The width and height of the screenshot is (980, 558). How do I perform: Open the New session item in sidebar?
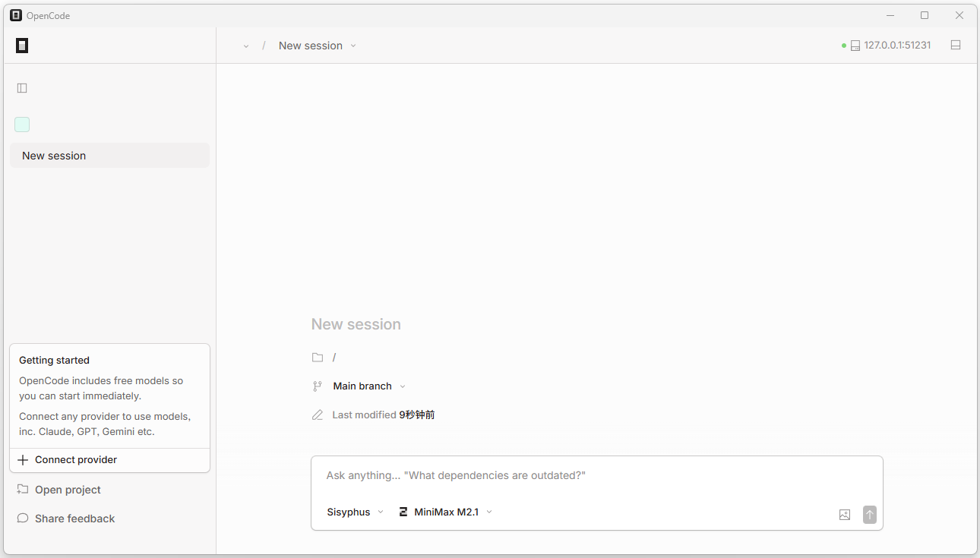click(x=109, y=156)
